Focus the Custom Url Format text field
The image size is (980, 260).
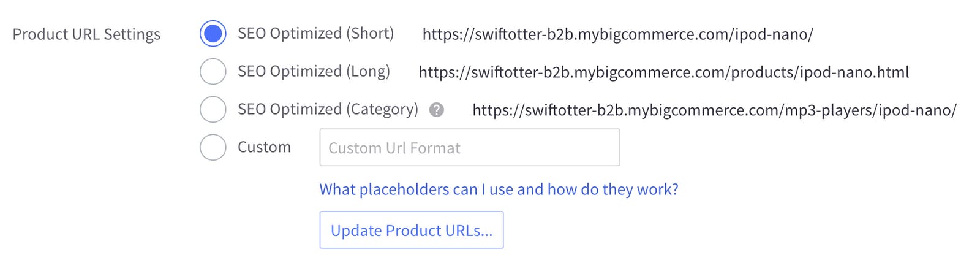[x=470, y=147]
